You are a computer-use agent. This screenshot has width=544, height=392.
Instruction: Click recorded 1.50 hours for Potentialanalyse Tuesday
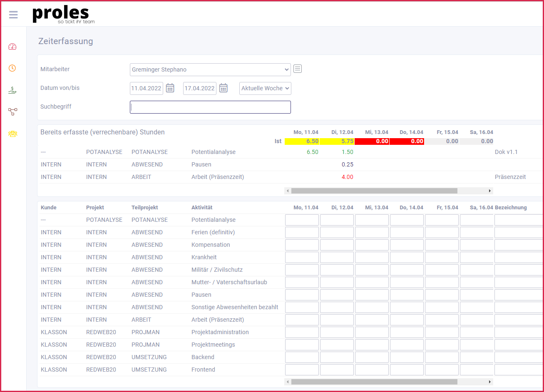pyautogui.click(x=348, y=152)
